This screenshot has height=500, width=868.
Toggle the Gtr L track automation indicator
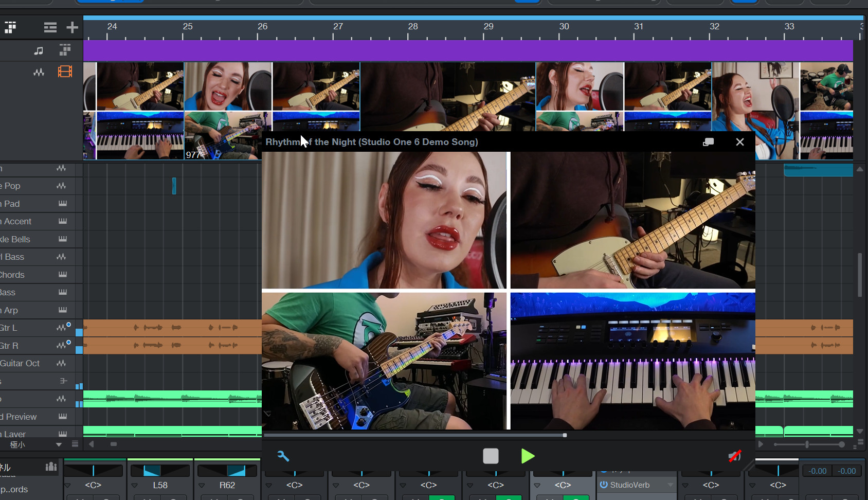pyautogui.click(x=68, y=325)
